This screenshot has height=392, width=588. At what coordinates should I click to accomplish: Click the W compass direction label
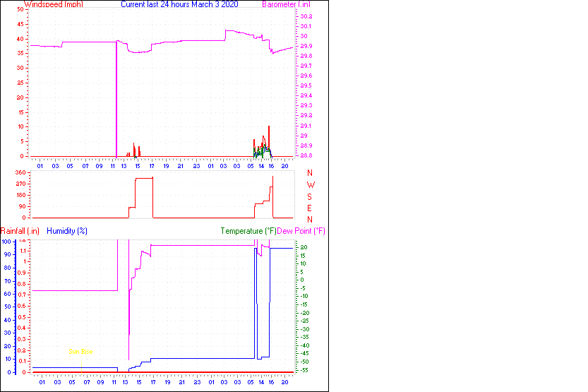coord(310,184)
